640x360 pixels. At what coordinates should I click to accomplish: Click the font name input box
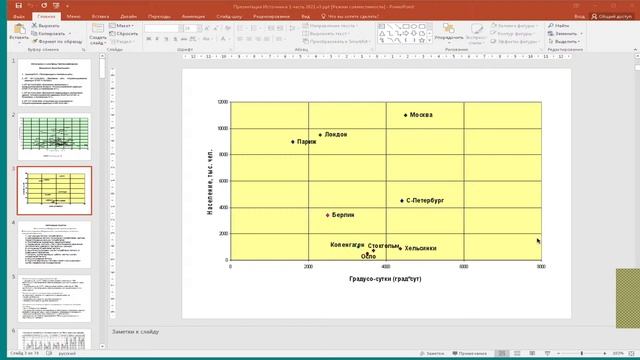click(x=161, y=28)
